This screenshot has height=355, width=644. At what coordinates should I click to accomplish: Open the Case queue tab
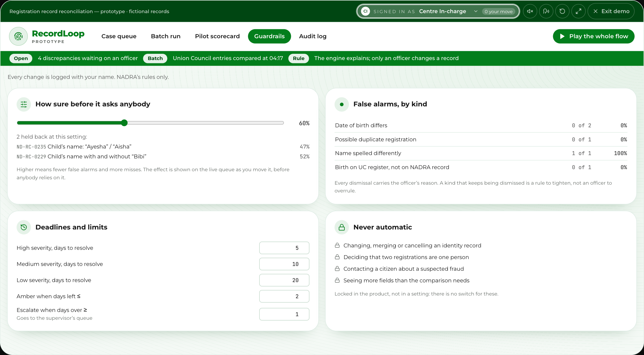(119, 36)
